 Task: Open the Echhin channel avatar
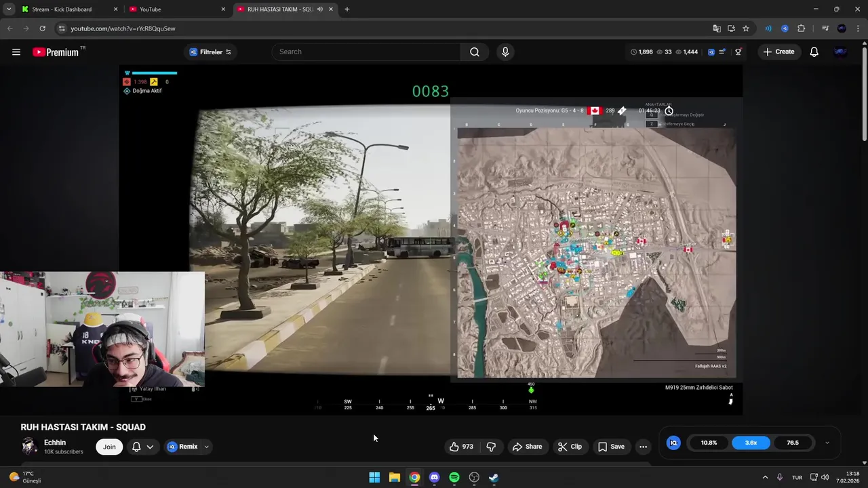click(x=29, y=446)
